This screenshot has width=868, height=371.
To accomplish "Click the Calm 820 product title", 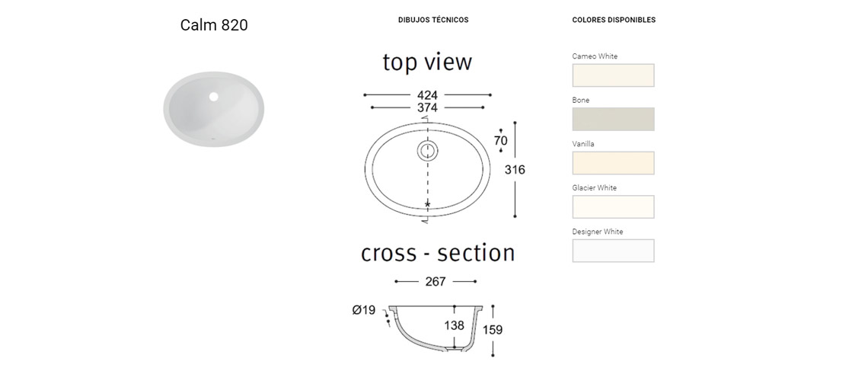I will coord(214,25).
